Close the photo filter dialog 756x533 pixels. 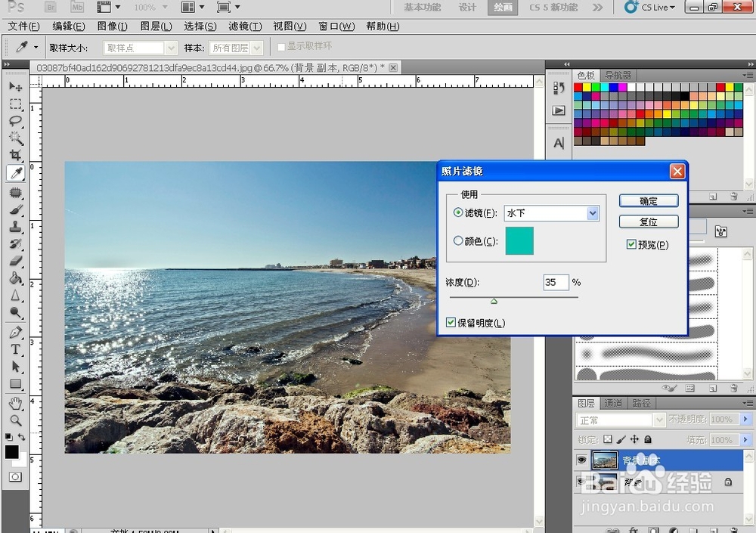(677, 171)
